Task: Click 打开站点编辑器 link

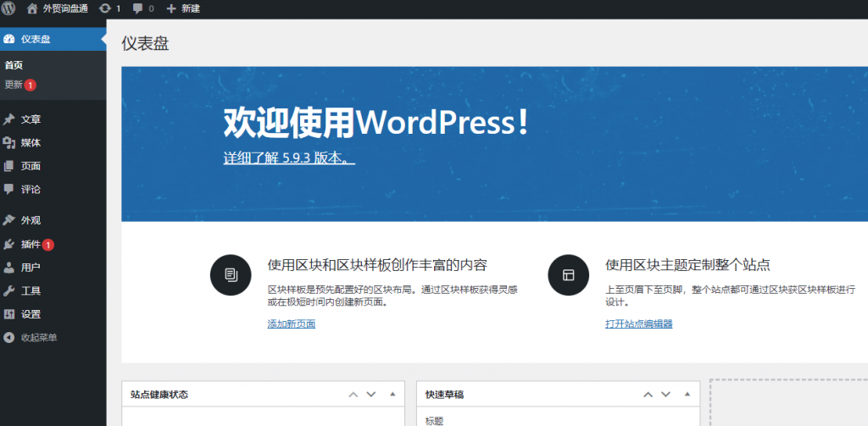Action: tap(639, 324)
